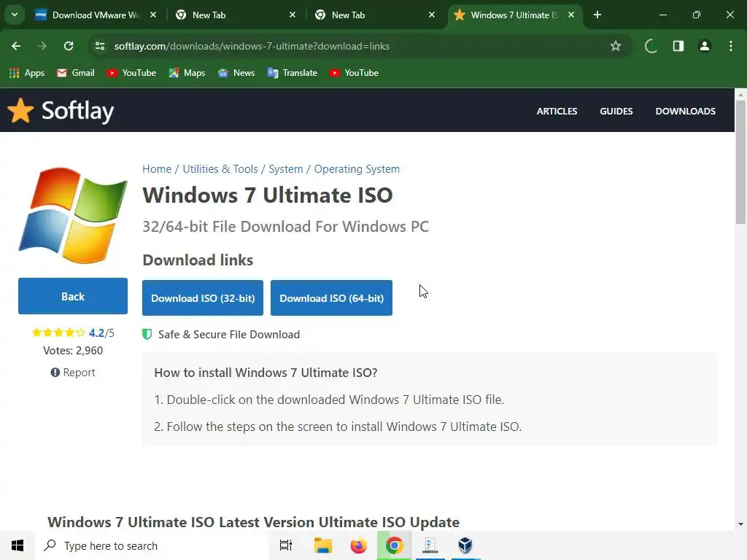Switch to the second New Tab

click(x=374, y=15)
